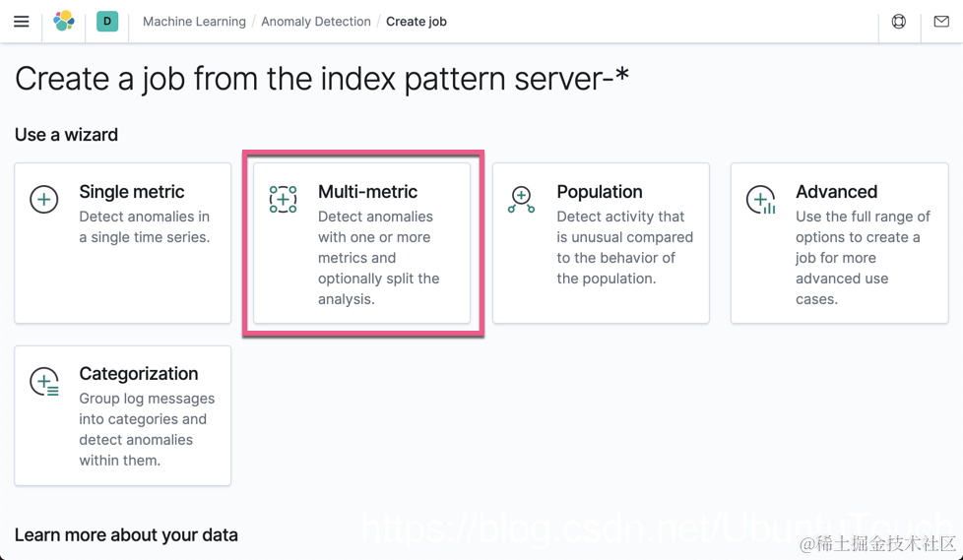Navigate to Anomaly Detection breadcrumb
Image resolution: width=963 pixels, height=560 pixels.
316,22
